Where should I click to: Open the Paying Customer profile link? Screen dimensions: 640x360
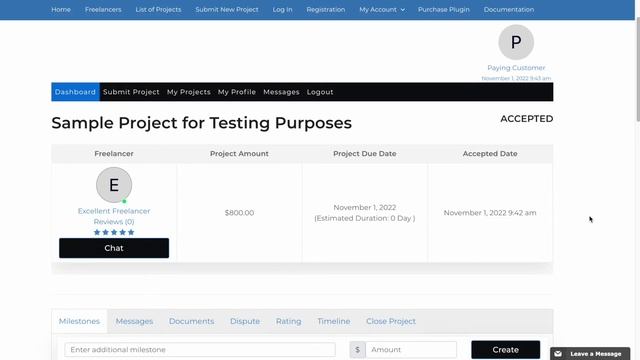click(516, 68)
